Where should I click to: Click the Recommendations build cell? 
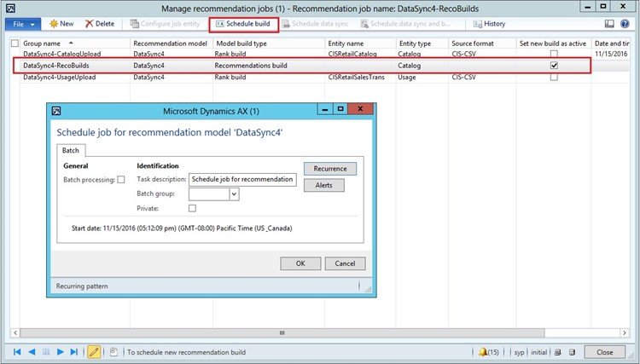tap(251, 66)
